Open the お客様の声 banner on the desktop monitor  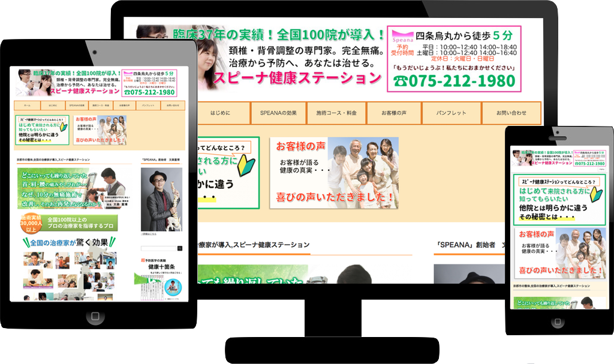point(335,173)
